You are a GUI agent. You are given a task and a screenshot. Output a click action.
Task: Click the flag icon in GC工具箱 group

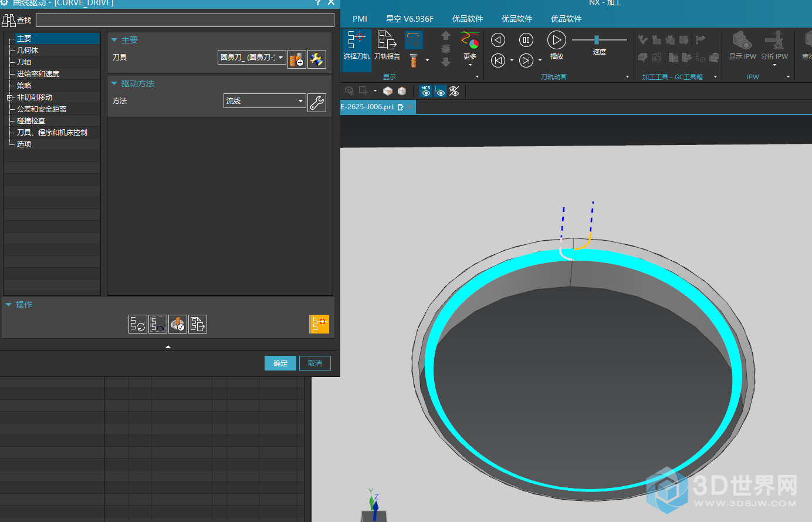click(x=700, y=40)
